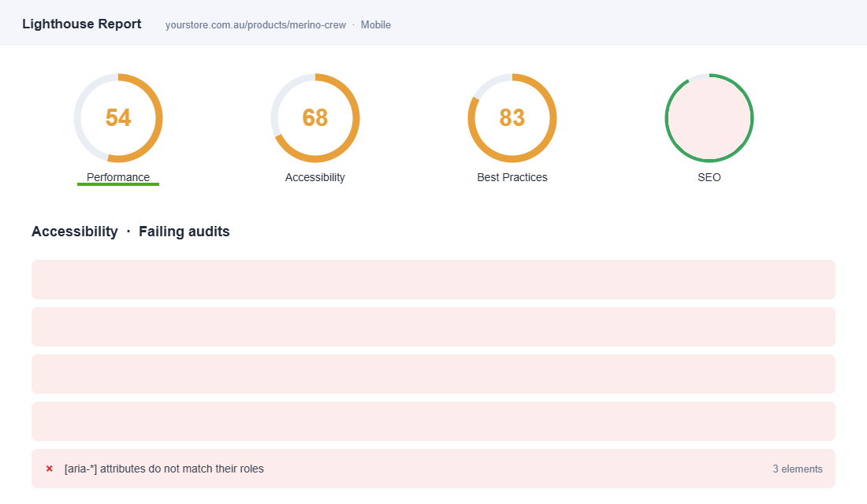Click the 'Mobile' device label

[375, 25]
